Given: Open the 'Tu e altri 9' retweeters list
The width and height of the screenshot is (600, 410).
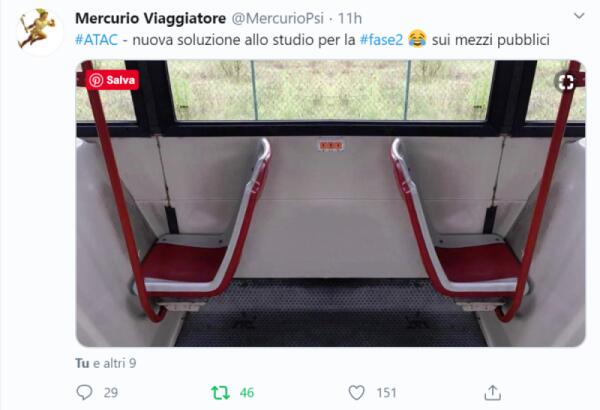Looking at the screenshot, I should tap(106, 363).
